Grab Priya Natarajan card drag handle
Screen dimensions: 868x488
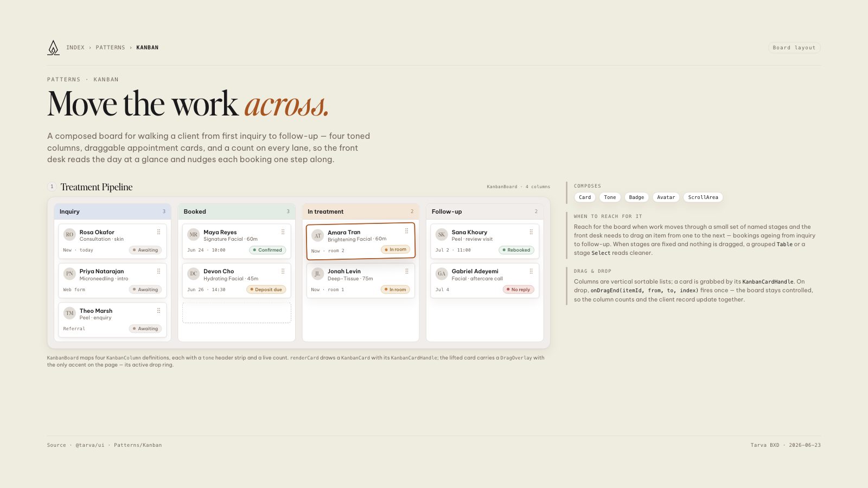(x=158, y=271)
